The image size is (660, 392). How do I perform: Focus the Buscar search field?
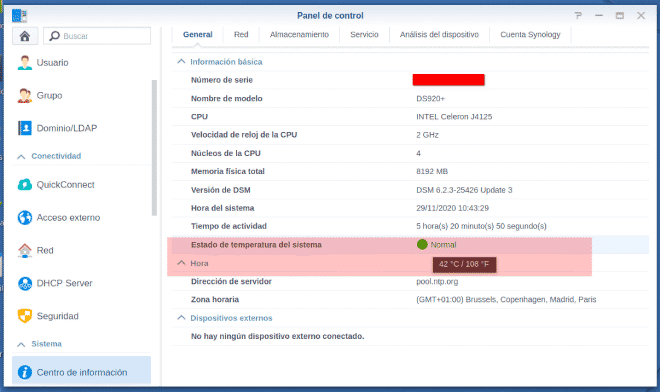click(97, 36)
